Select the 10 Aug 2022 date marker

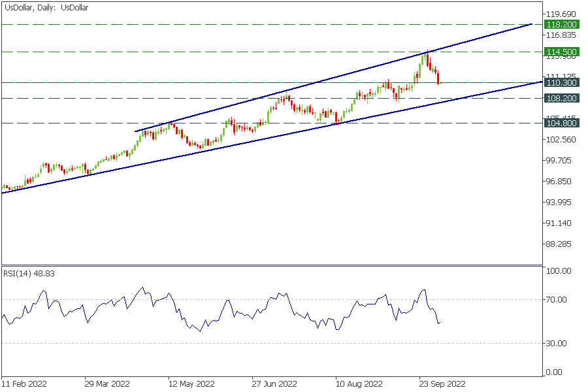point(359,384)
